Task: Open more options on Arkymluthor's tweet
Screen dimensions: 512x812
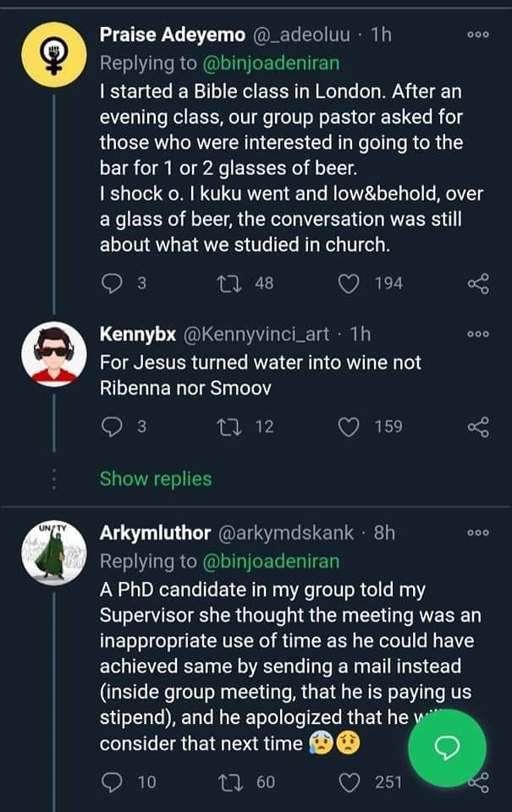Action: pos(478,534)
